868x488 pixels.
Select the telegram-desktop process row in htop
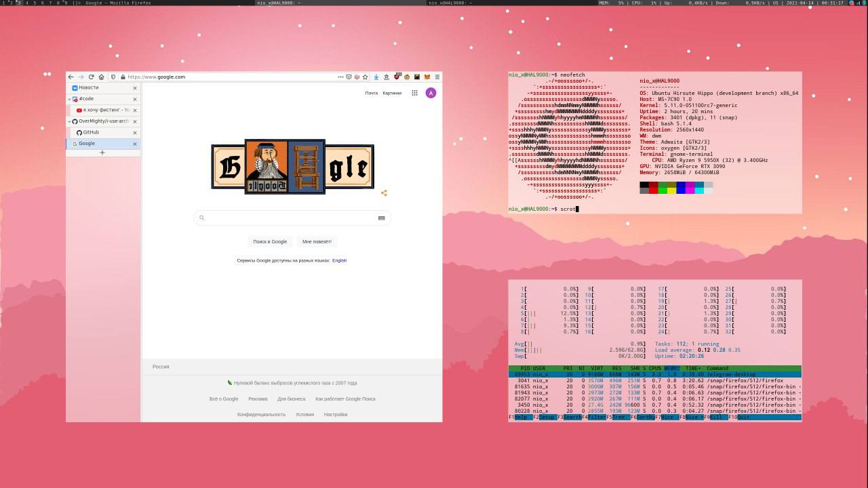tap(655, 374)
